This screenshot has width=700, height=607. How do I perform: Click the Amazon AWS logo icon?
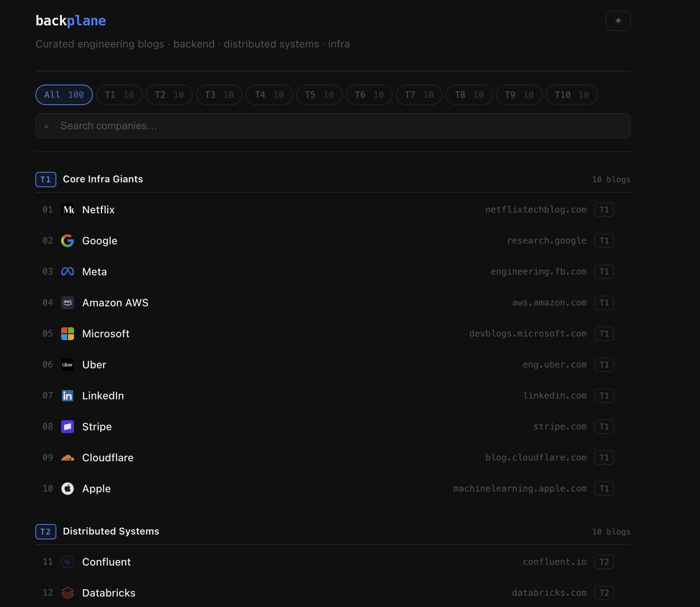point(68,303)
